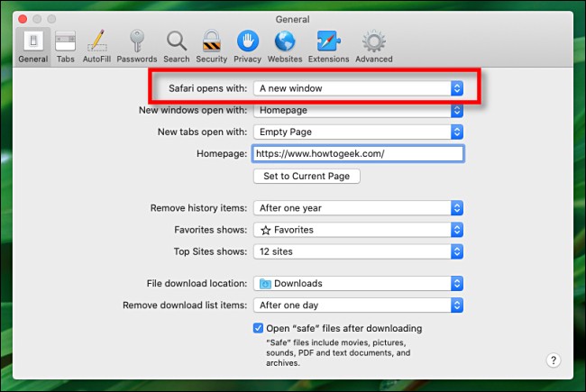Open the Privacy hand icon pane
Image resolution: width=586 pixels, height=392 pixels.
pyautogui.click(x=247, y=45)
